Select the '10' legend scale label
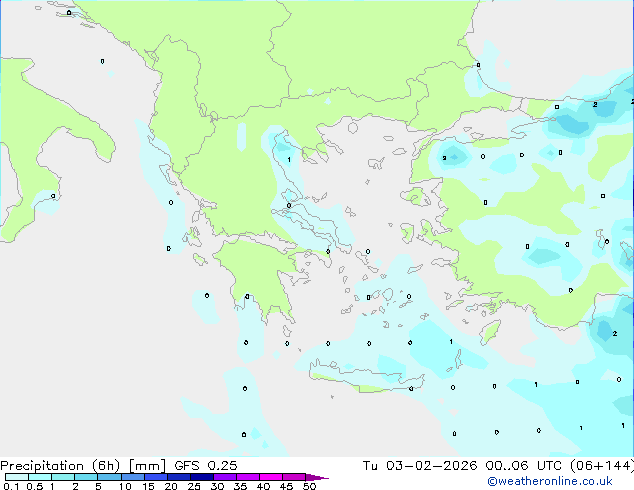 [125, 486]
